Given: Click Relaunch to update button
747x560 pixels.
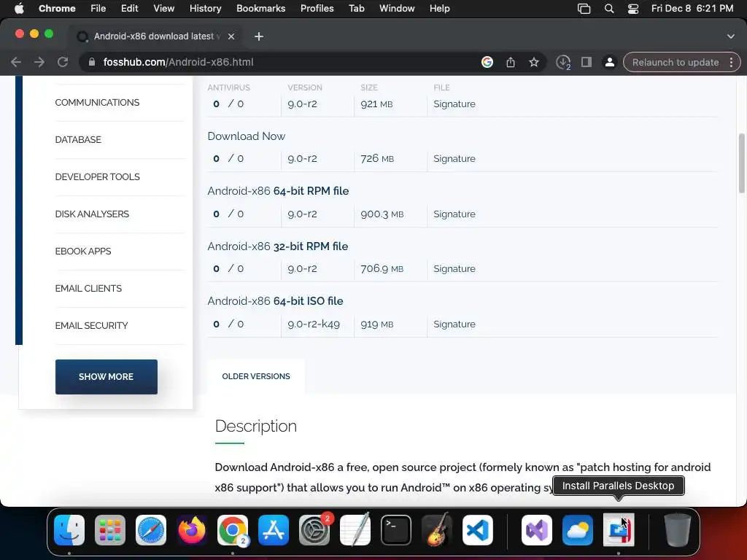Looking at the screenshot, I should tap(676, 63).
